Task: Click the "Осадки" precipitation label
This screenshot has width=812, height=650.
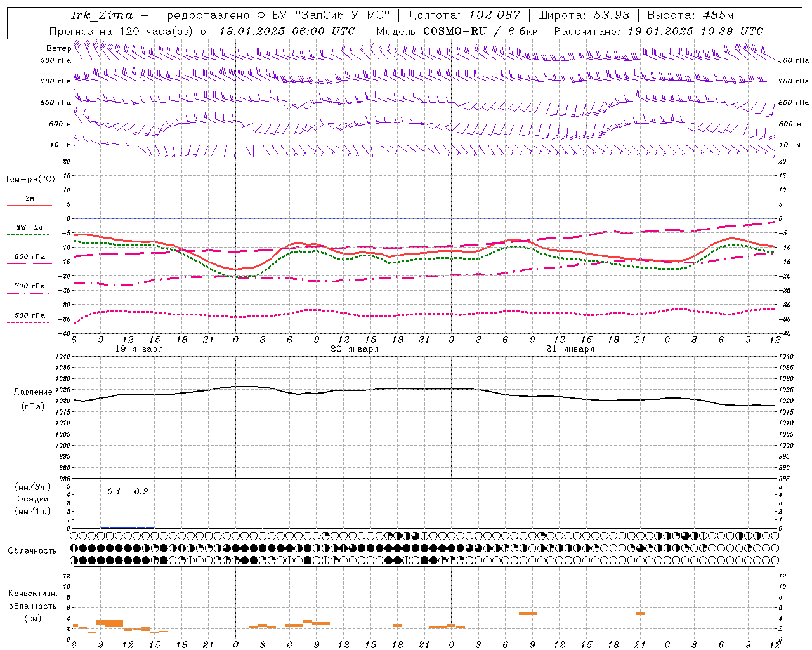Action: click(x=33, y=499)
